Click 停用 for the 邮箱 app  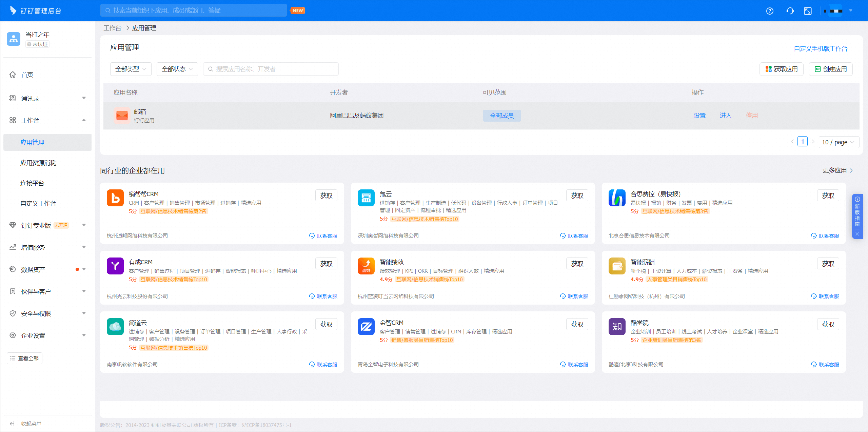click(x=752, y=116)
